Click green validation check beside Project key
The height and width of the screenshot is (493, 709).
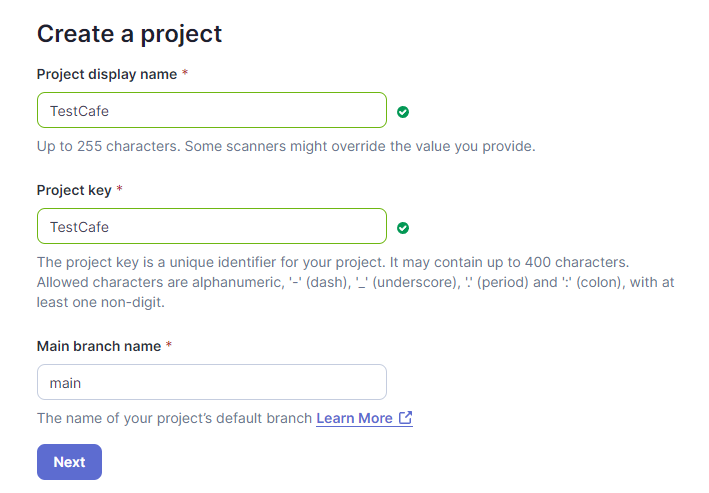click(403, 227)
